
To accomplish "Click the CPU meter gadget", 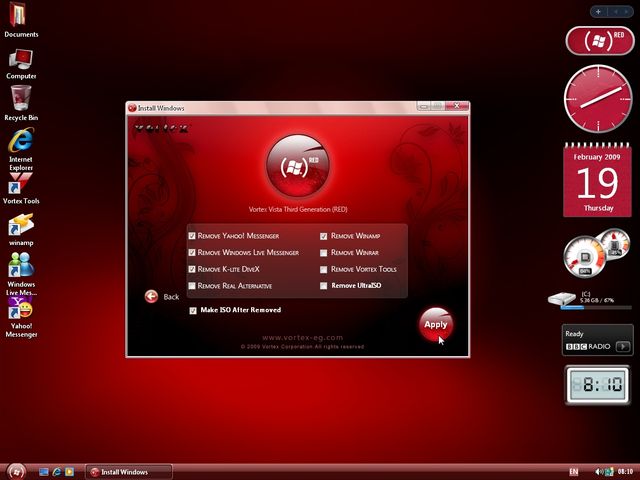I will pos(596,253).
